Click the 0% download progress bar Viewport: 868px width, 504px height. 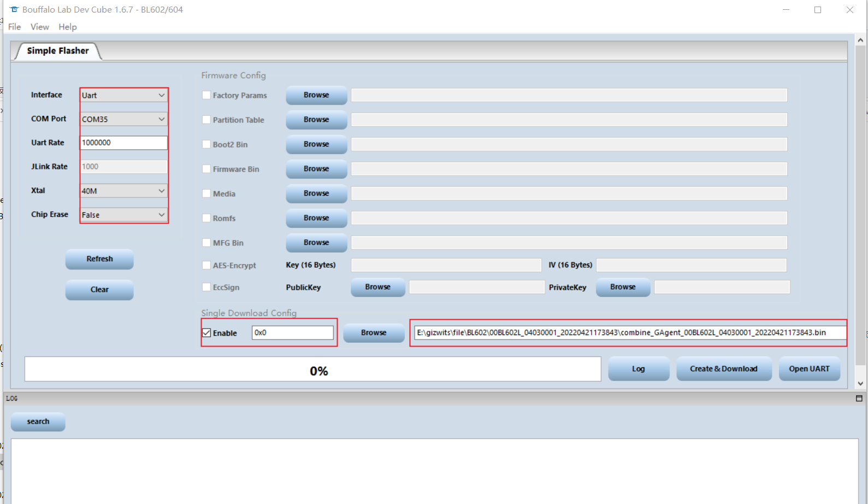coord(312,370)
